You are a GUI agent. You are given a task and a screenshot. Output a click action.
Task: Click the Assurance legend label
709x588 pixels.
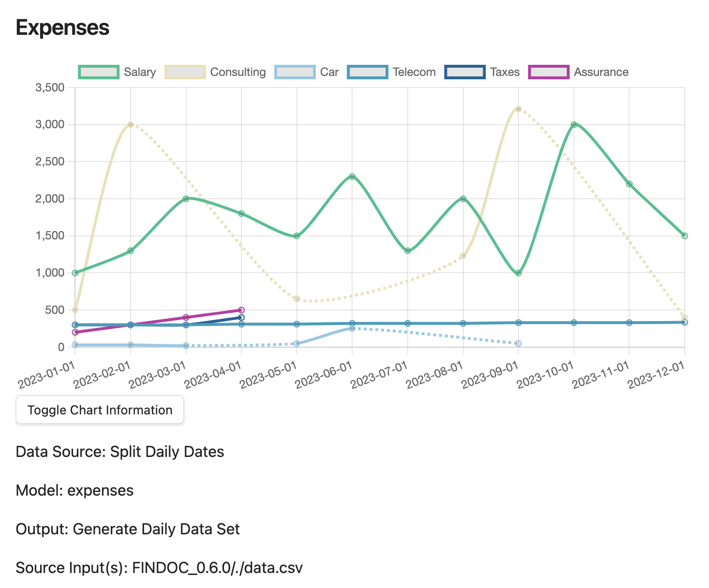pyautogui.click(x=601, y=72)
